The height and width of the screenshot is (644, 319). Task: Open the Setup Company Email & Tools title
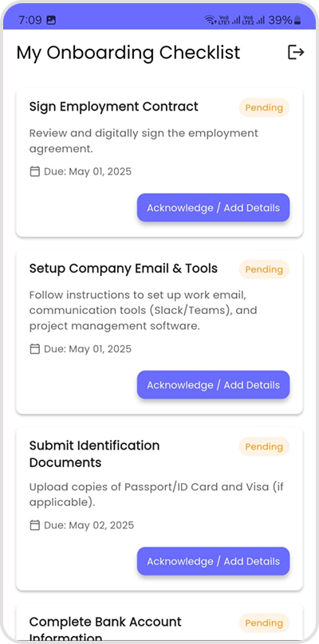tap(124, 269)
